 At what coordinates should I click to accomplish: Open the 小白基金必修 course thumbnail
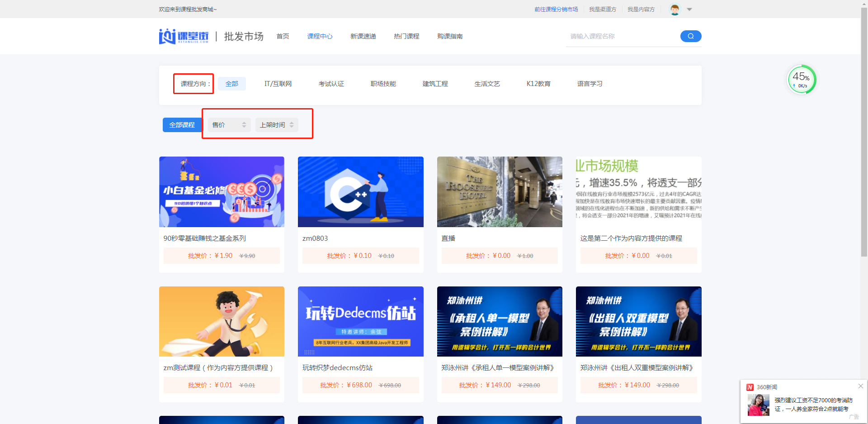[222, 192]
